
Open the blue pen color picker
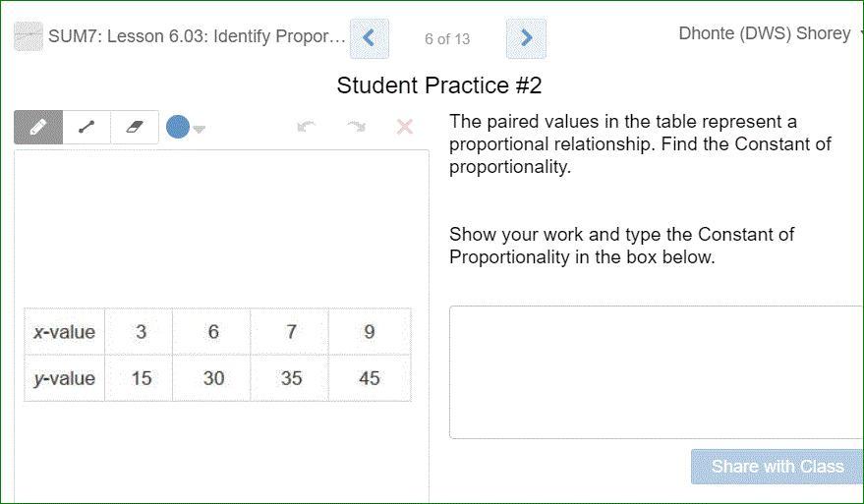(178, 127)
